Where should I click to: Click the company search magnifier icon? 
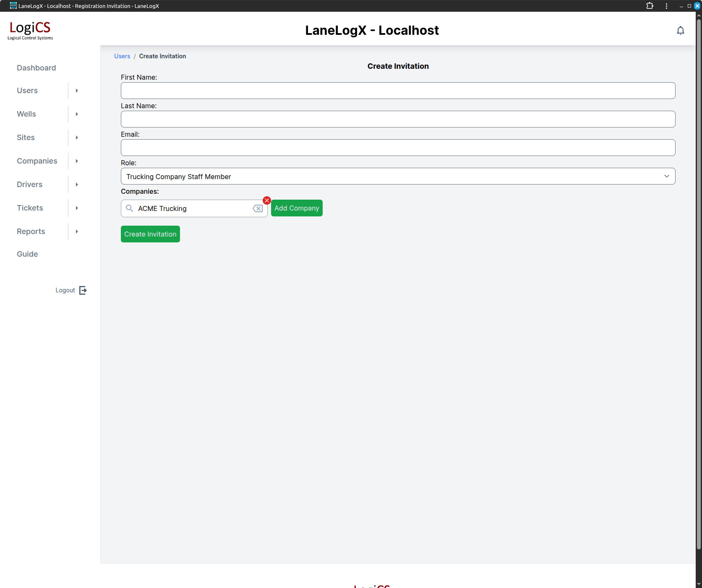pos(130,208)
